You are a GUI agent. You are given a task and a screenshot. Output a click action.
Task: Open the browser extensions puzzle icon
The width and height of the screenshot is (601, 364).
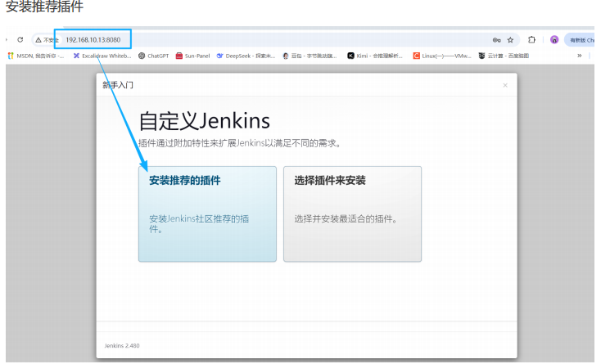[531, 39]
